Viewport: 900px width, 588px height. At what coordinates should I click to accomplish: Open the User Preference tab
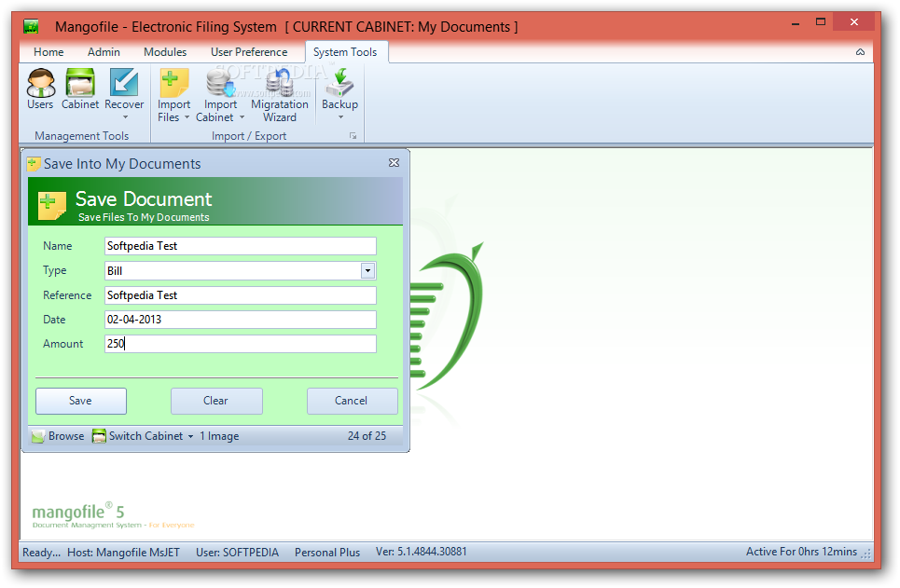click(249, 52)
